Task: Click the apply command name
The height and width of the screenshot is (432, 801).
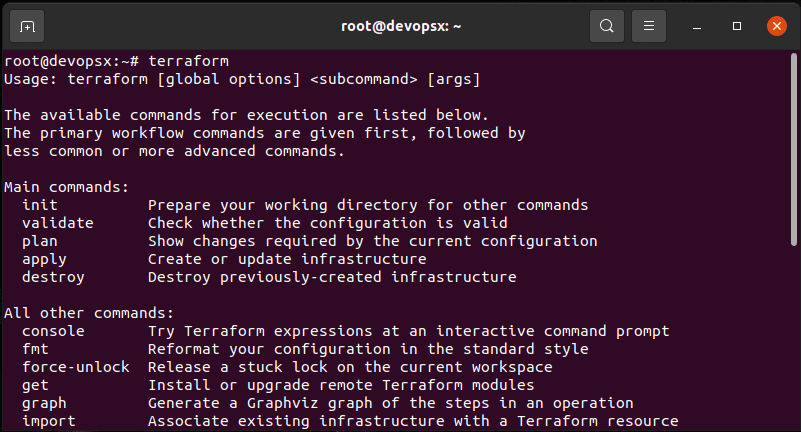Action: (45, 259)
